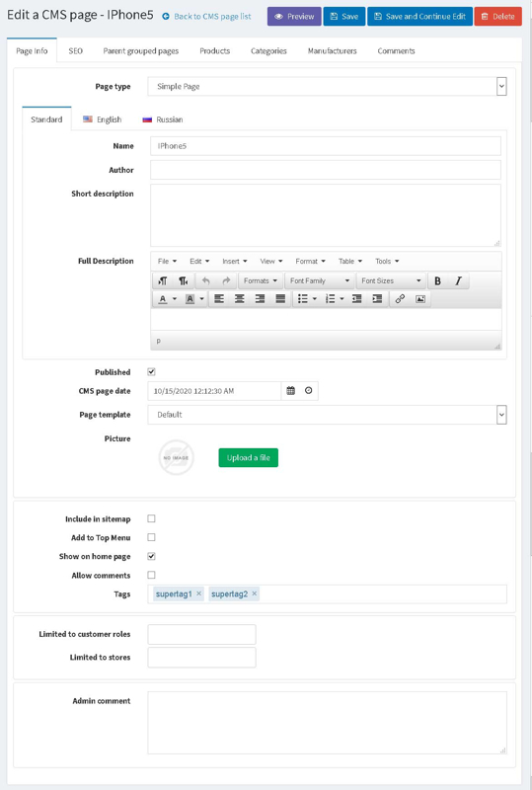The image size is (532, 790).
Task: Click the Limited to customer roles field
Action: tap(201, 634)
